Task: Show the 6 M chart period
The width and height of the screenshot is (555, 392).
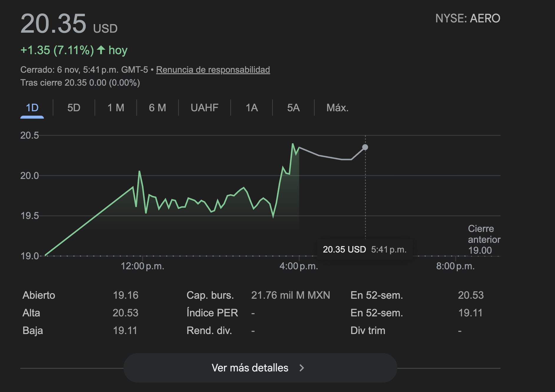Action: click(x=157, y=108)
